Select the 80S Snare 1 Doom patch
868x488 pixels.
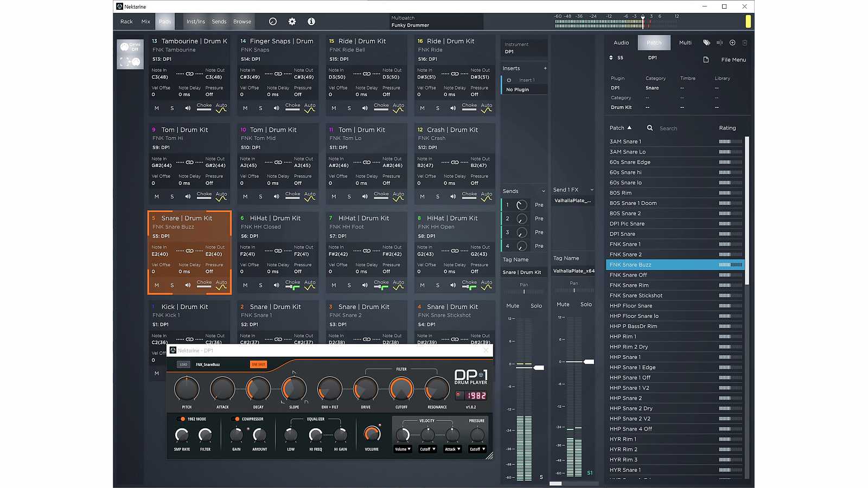[675, 203]
